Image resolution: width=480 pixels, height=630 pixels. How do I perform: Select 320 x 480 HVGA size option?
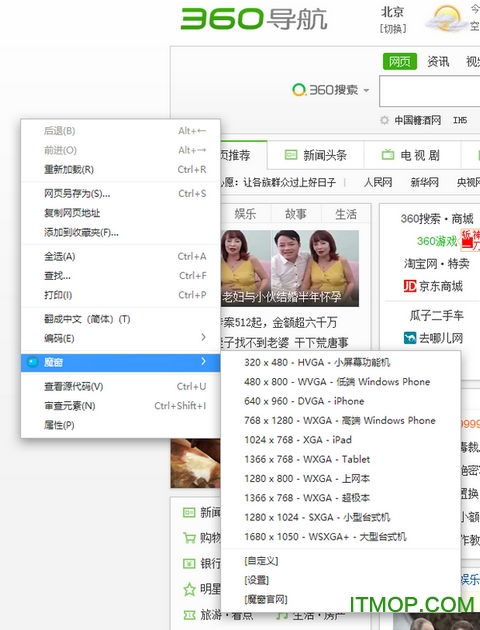click(x=341, y=362)
